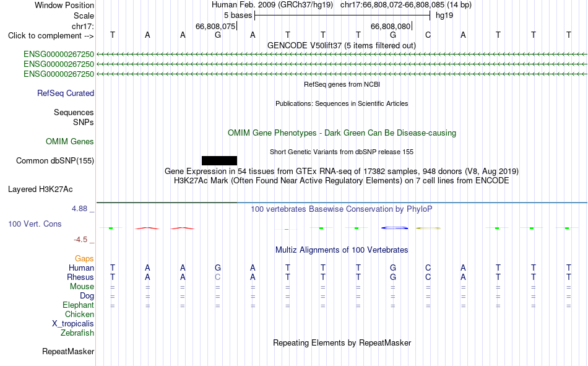Select the Elephant species row label
The image size is (588, 366).
[x=79, y=305]
